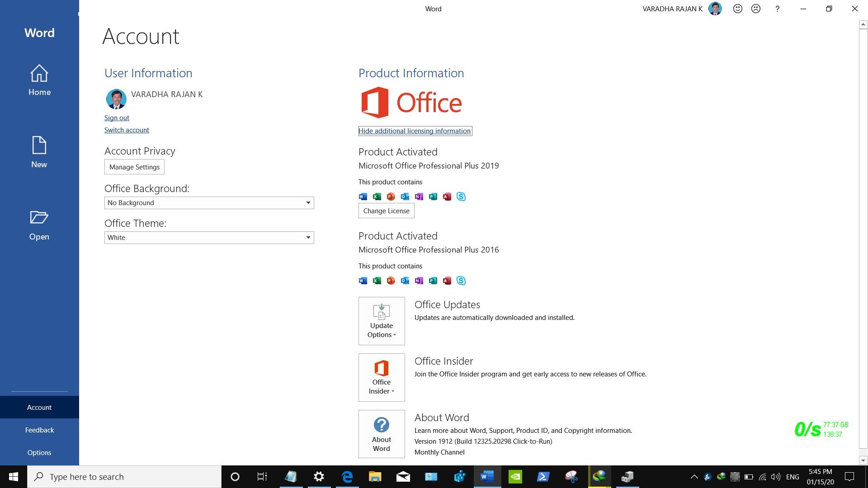
Task: Click the Access icon in product contents
Action: tap(447, 196)
